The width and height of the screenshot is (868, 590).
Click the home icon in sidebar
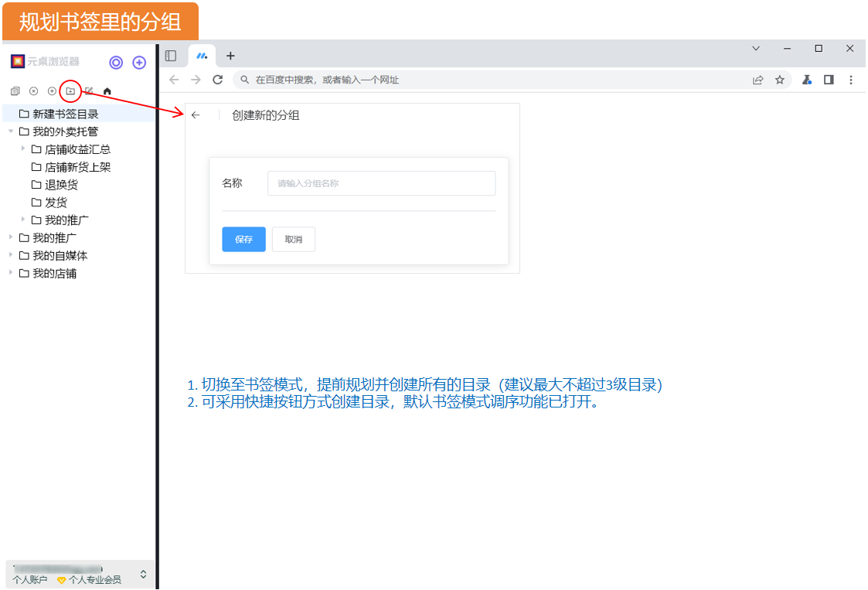coord(107,90)
